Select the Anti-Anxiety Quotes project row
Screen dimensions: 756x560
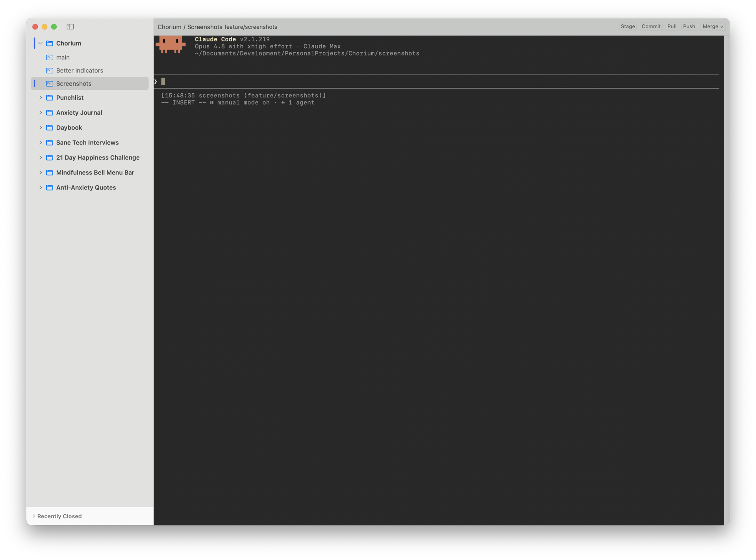90,187
